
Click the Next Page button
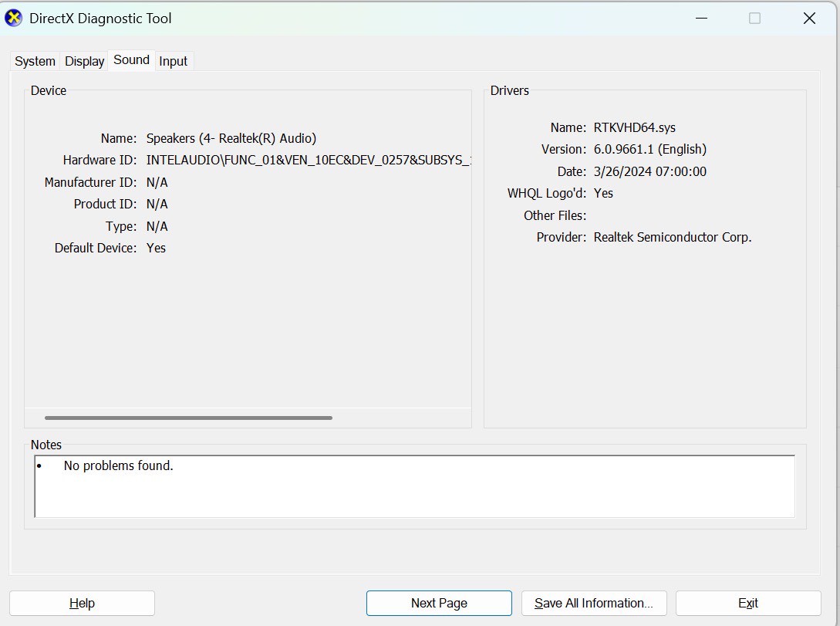coord(438,603)
